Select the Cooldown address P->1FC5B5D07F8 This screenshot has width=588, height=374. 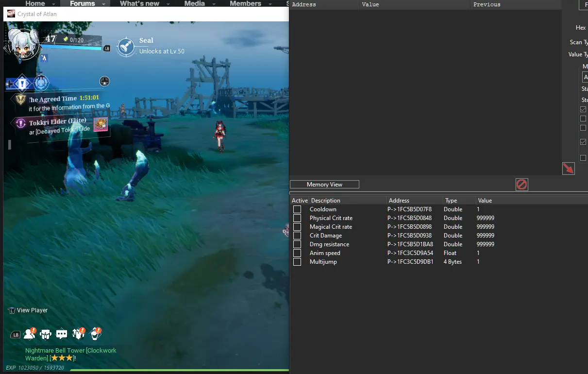[x=409, y=209]
